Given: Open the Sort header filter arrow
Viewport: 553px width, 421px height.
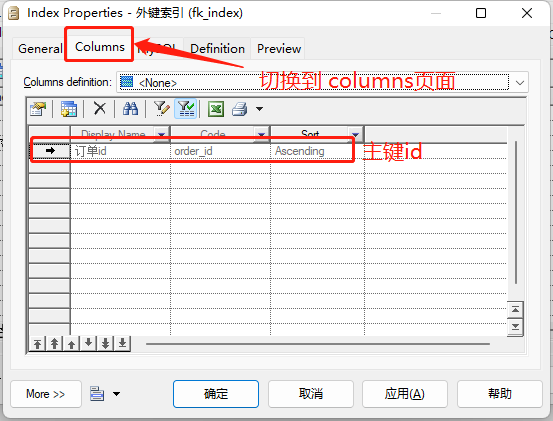Looking at the screenshot, I should [356, 134].
